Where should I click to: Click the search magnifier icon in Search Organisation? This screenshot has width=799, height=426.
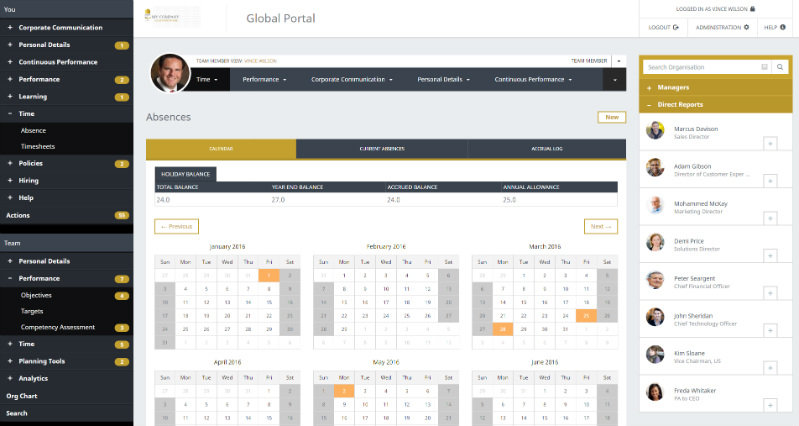tap(780, 67)
